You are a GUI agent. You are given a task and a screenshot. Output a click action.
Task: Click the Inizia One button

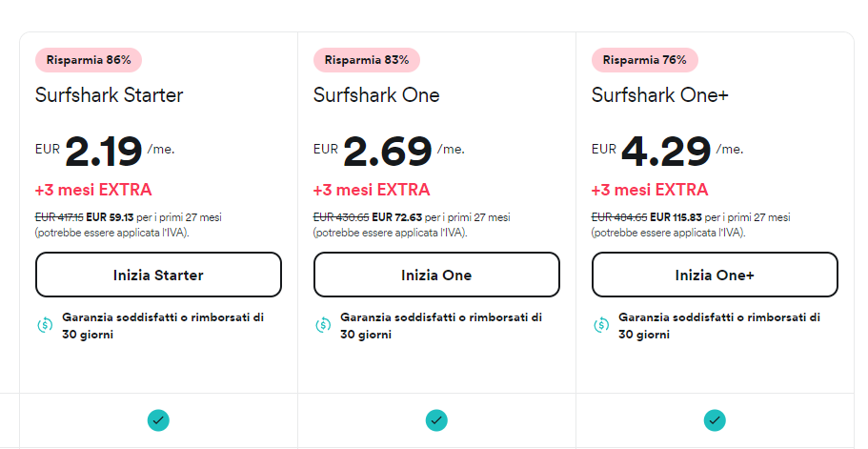436,275
